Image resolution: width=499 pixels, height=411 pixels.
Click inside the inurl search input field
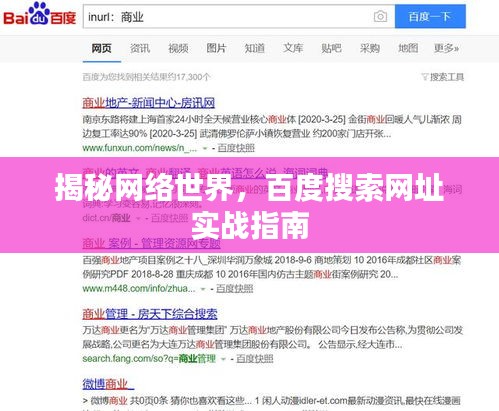click(227, 17)
